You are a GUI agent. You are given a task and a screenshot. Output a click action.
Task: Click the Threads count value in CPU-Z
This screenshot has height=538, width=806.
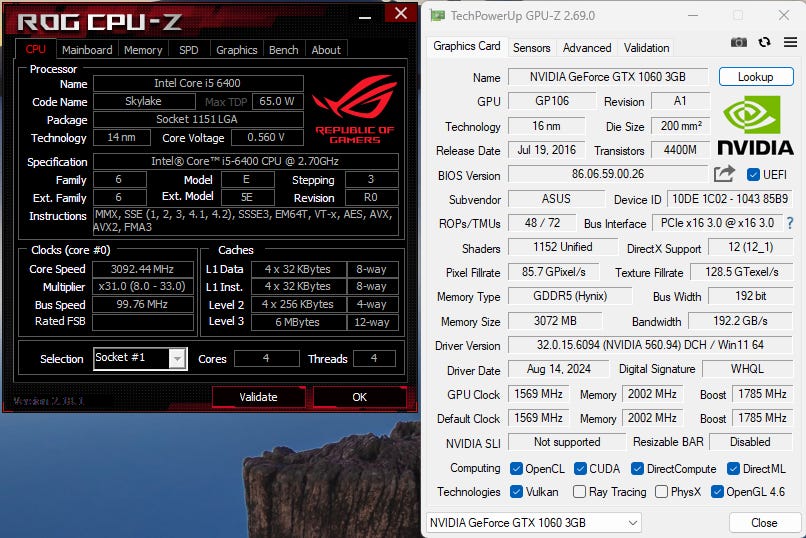374,358
